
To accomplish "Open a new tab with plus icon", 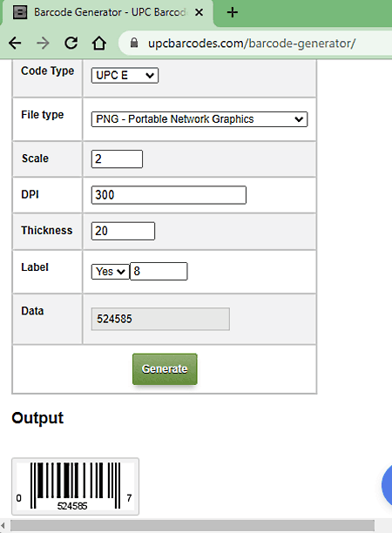I will (233, 12).
